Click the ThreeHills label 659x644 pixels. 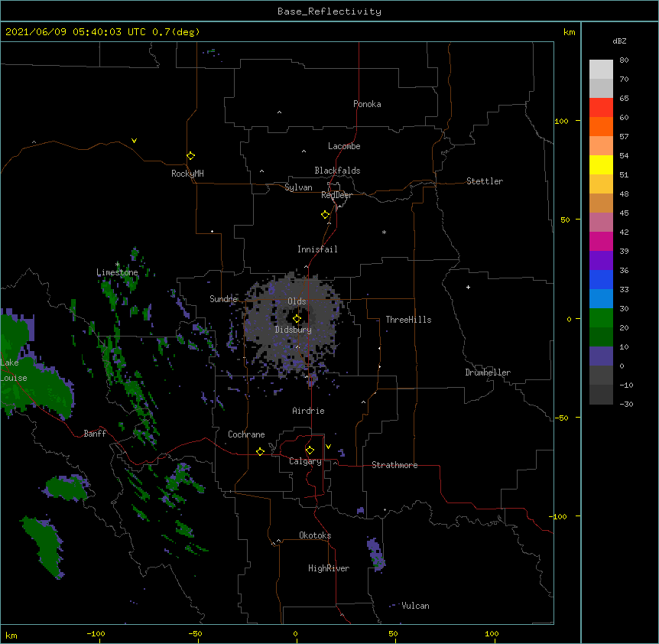pyautogui.click(x=408, y=320)
